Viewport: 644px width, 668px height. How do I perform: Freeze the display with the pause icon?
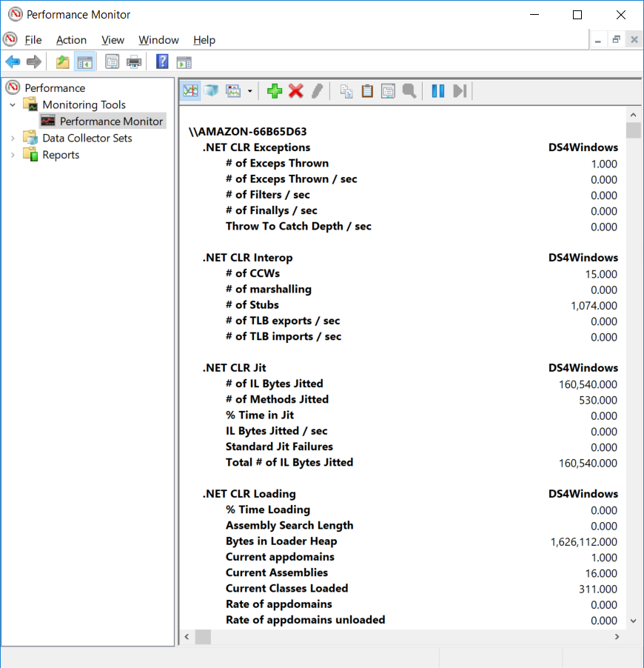[x=437, y=90]
